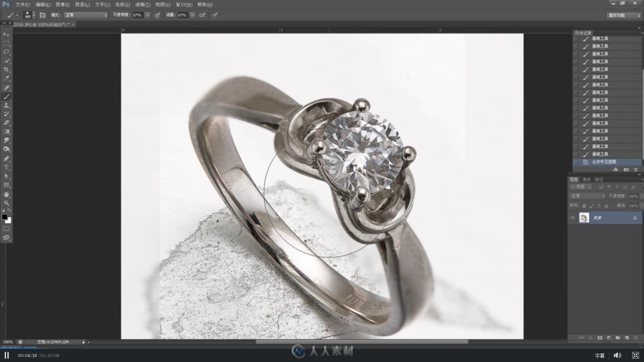Open subtitles option in player
Viewport: 644px width, 362px height.
[x=600, y=356]
